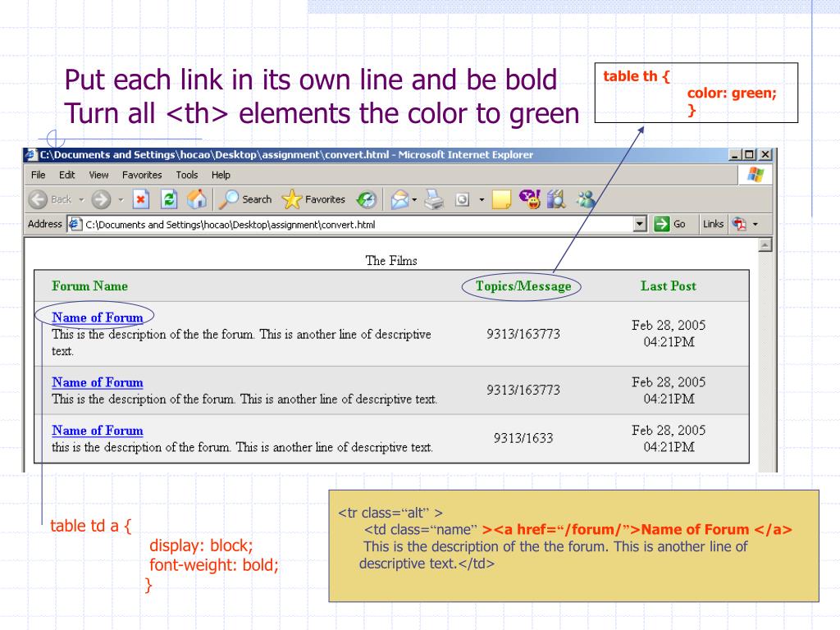Click The Films table caption
The width and height of the screenshot is (840, 630).
click(x=391, y=260)
